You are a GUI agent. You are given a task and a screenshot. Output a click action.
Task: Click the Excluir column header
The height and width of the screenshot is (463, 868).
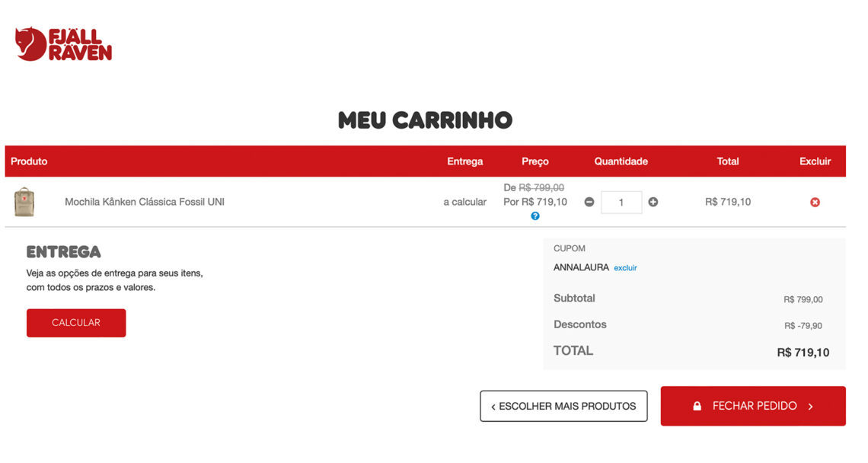[815, 161]
